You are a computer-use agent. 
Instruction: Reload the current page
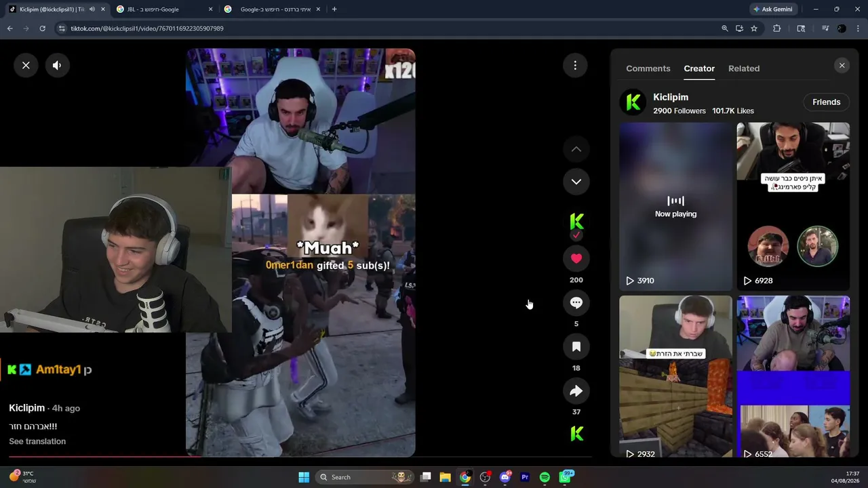(42, 28)
